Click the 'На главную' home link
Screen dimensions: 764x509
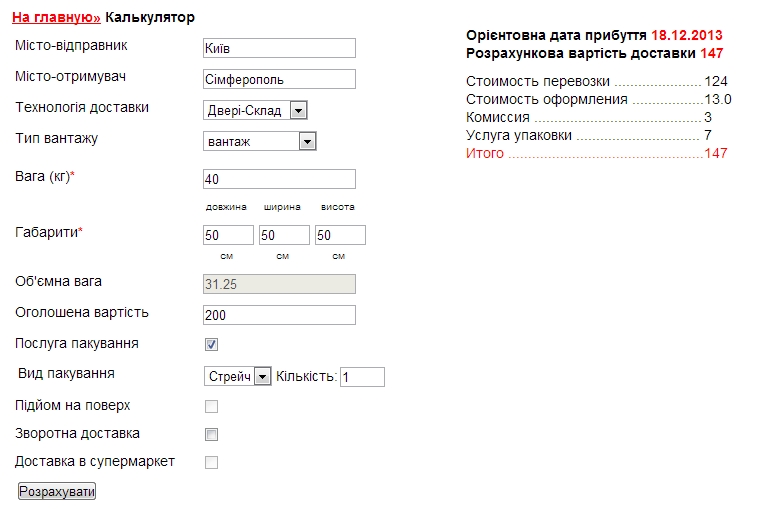(56, 18)
